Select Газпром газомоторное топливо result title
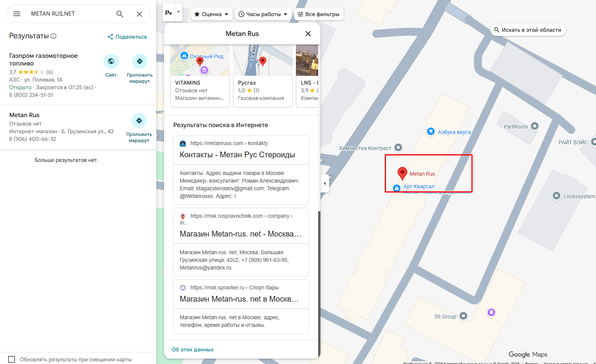596x364 pixels. point(43,59)
